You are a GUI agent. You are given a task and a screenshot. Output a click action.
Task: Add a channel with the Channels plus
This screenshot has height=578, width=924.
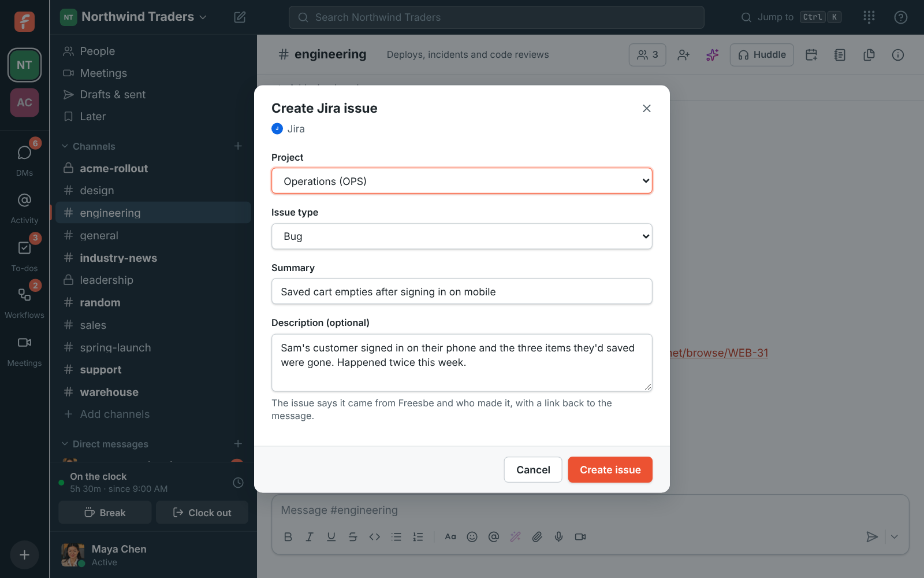coord(238,146)
